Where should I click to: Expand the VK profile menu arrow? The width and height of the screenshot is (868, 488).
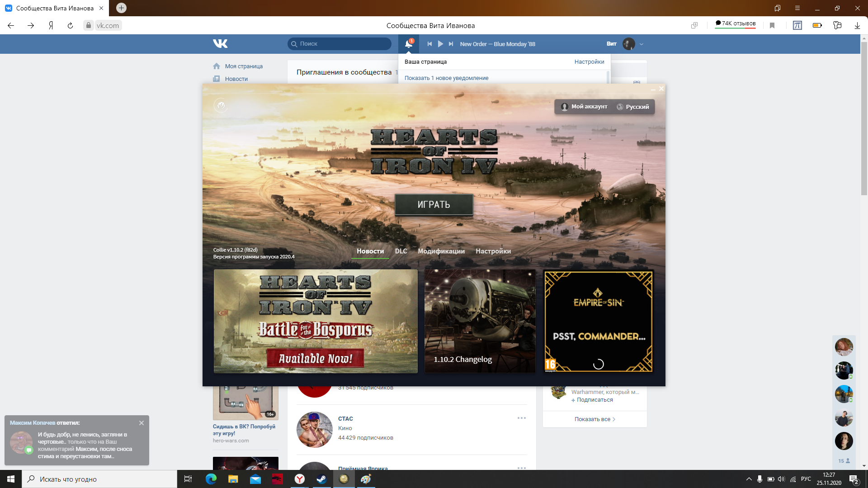(642, 44)
